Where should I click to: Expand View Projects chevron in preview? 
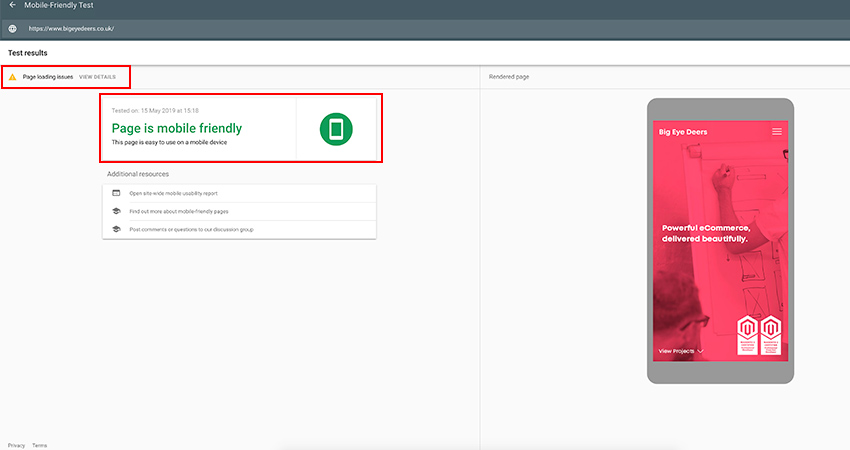point(700,351)
